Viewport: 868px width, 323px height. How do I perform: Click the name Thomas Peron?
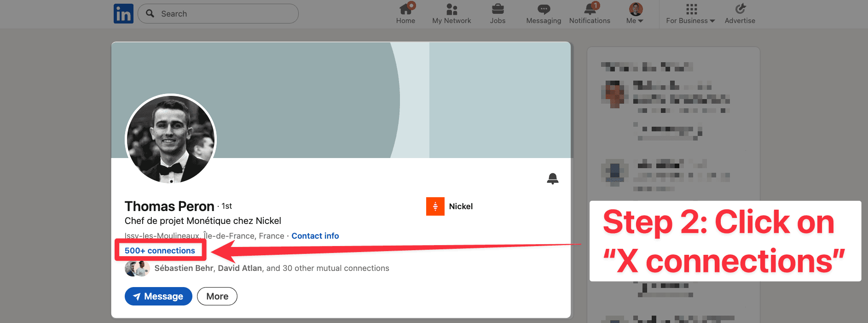169,206
